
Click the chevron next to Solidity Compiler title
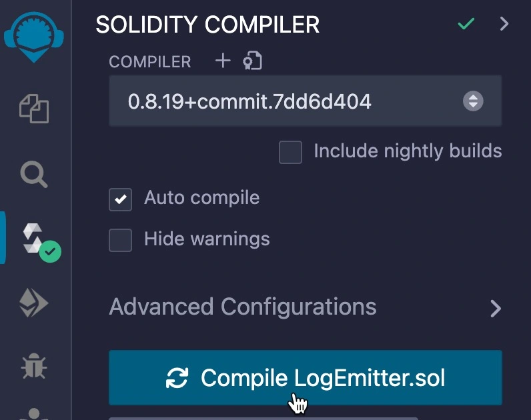pos(504,25)
